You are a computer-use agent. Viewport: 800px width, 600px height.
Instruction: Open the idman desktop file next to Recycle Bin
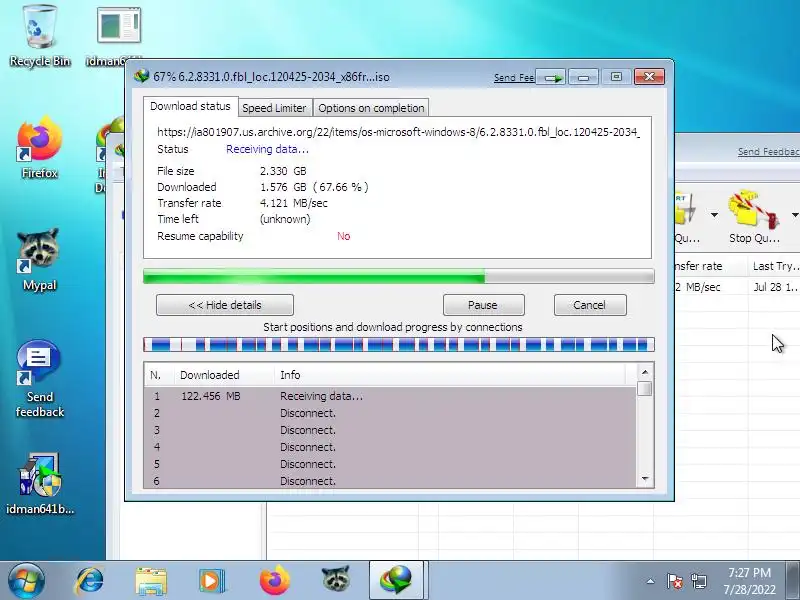click(x=118, y=36)
